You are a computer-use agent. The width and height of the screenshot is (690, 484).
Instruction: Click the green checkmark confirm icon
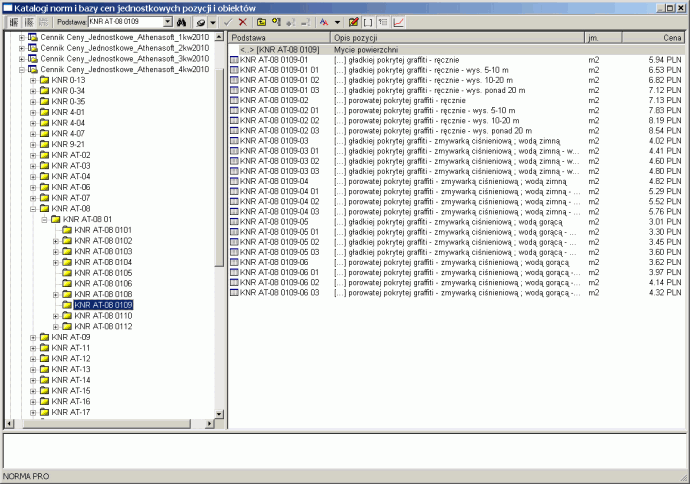tap(228, 21)
